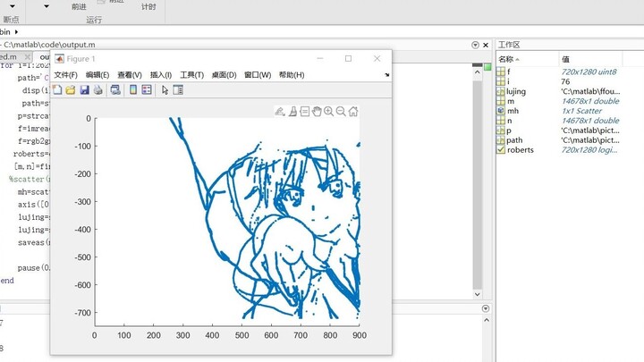Toggle the Edit Plot arrow tool
Viewport: 644px width, 362px height.
click(x=165, y=90)
